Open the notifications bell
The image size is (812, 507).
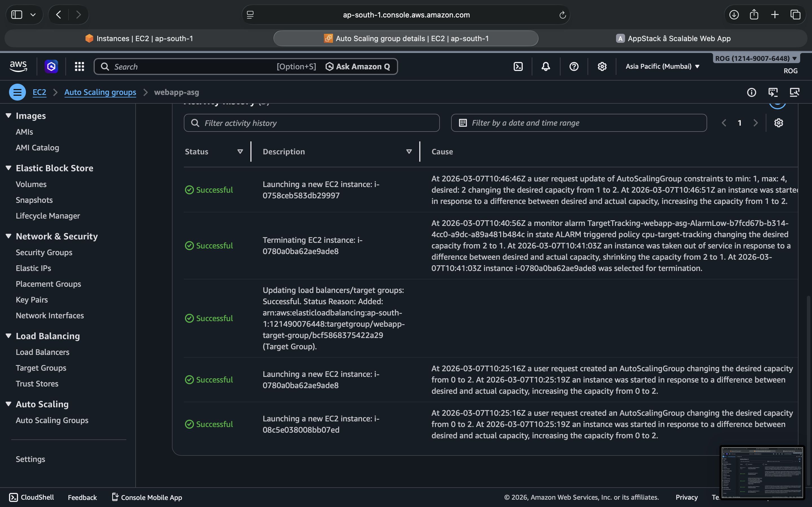546,66
